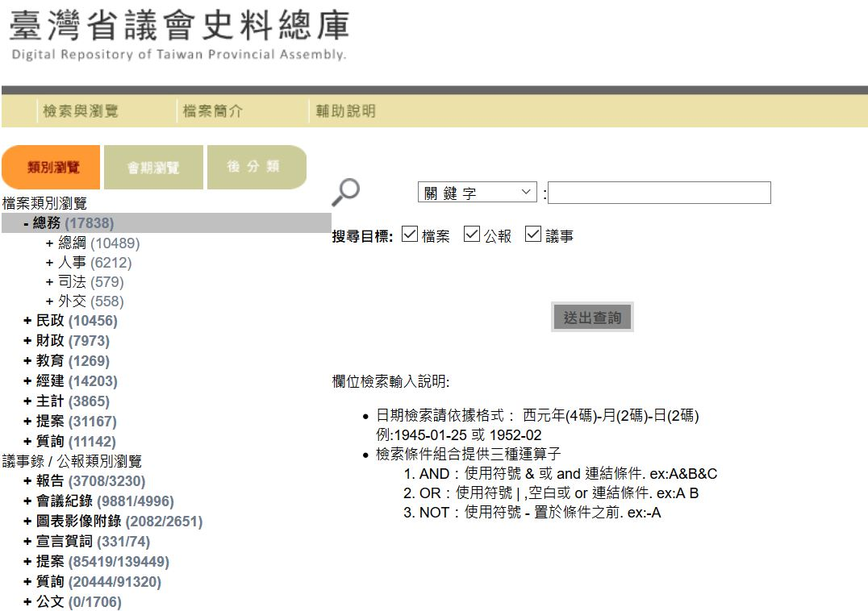Collapse the 總務 category in the tree
Screen dimensions: 868x611
[27, 223]
